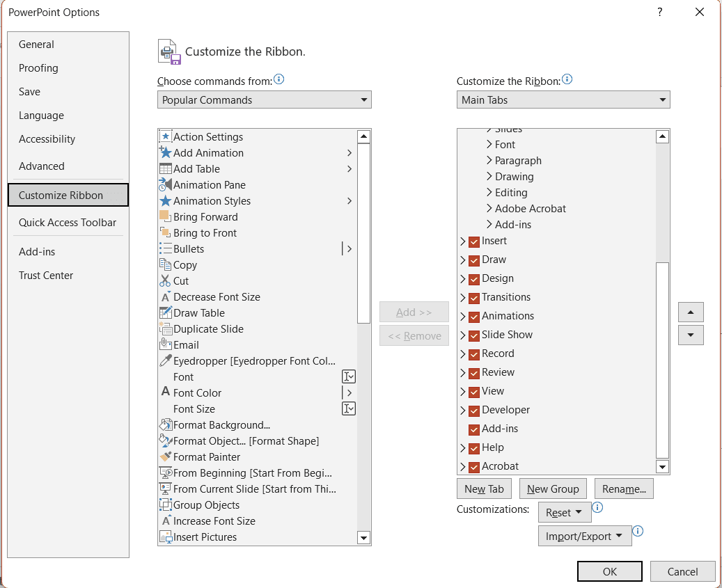Select the Email paperclip icon
This screenshot has width=722, height=588.
(x=165, y=345)
